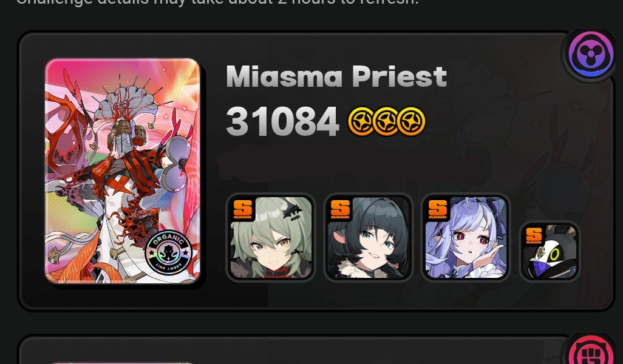The height and width of the screenshot is (364, 623).
Task: Select the green-haired agent portrait
Action: (271, 237)
